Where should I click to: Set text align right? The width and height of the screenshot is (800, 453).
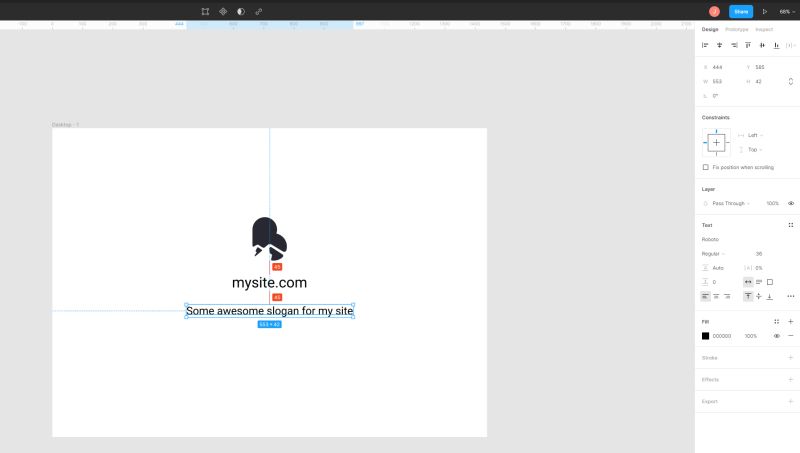727,296
